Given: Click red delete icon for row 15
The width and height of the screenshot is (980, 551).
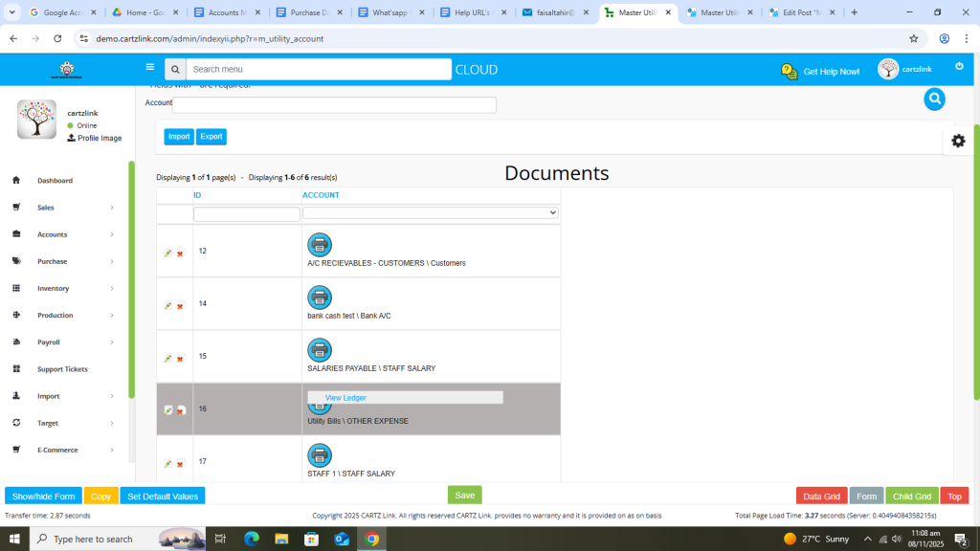Looking at the screenshot, I should click(180, 359).
